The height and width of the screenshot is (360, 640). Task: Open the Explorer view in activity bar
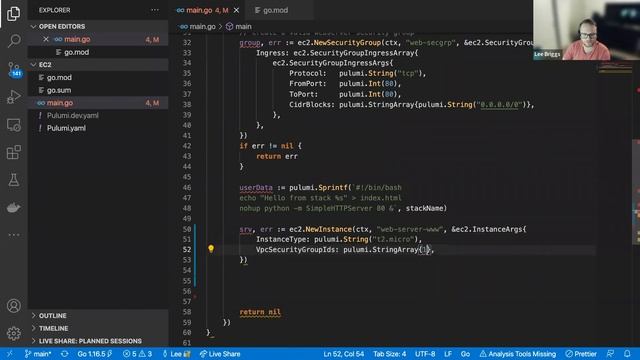13,13
